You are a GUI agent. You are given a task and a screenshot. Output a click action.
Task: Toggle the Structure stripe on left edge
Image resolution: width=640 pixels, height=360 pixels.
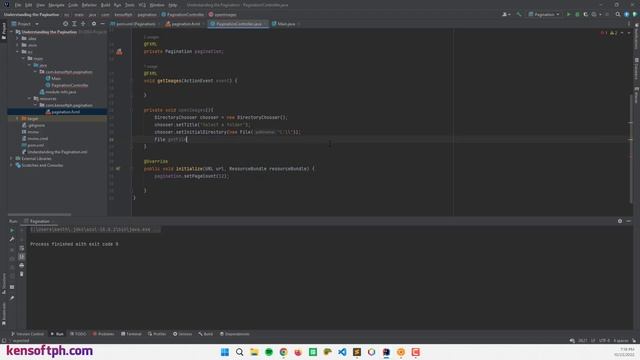[4, 284]
